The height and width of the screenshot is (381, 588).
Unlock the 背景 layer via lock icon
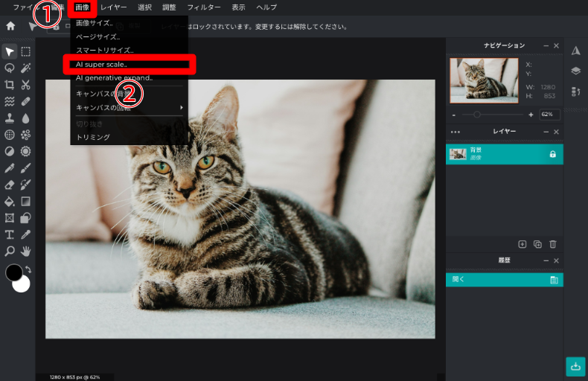coord(552,154)
